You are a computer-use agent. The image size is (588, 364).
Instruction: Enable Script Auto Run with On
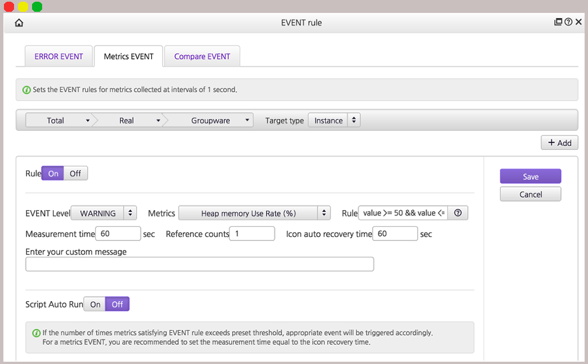95,304
